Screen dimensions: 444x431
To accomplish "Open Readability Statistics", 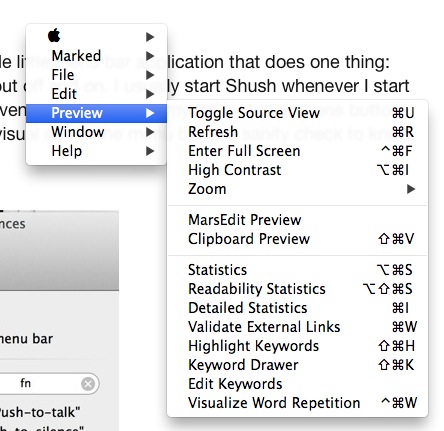I will click(297, 289).
